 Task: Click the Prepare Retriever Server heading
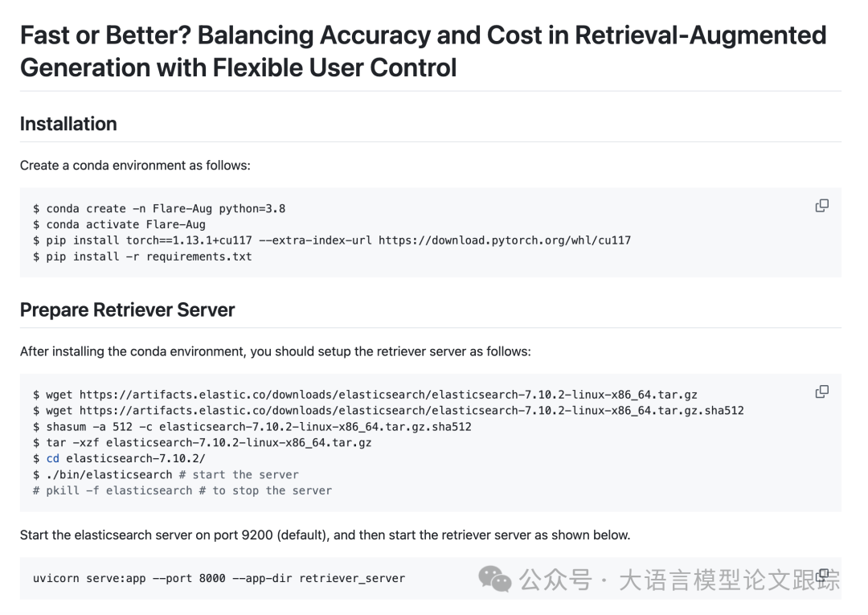pos(127,310)
